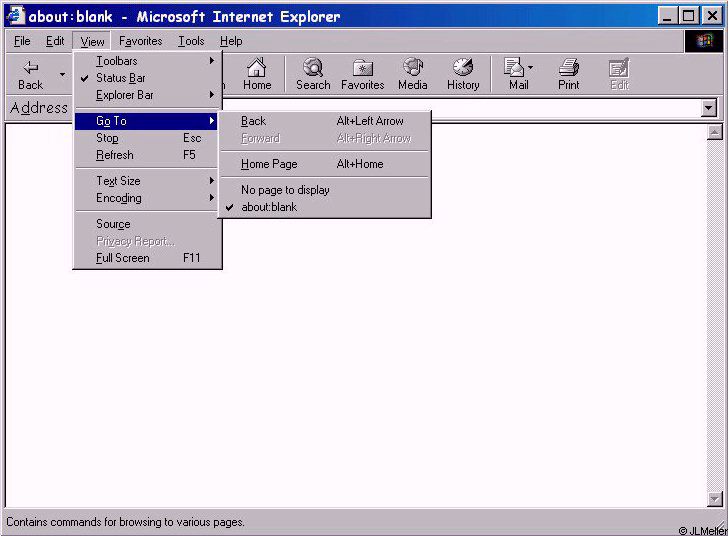Expand the Explorer Bar submenu
The width and height of the screenshot is (728, 536).
tap(147, 95)
